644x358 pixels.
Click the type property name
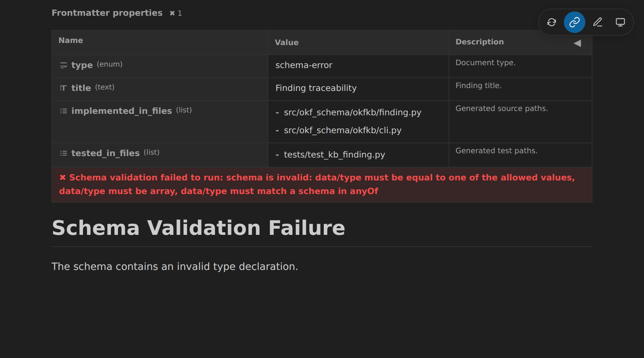coord(82,65)
